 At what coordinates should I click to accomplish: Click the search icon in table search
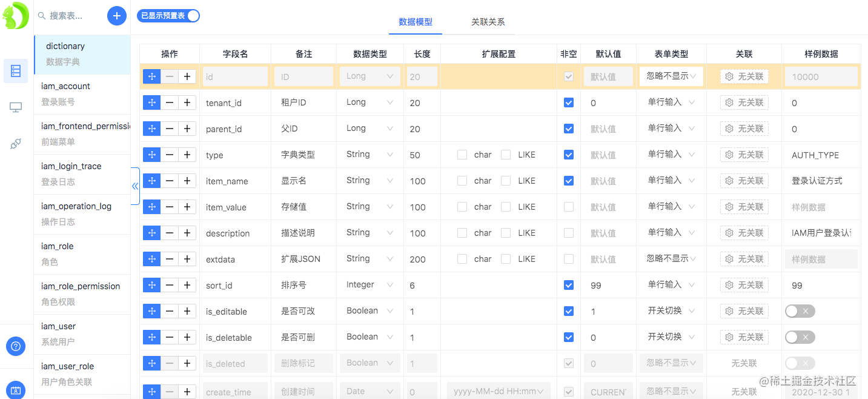pos(42,16)
